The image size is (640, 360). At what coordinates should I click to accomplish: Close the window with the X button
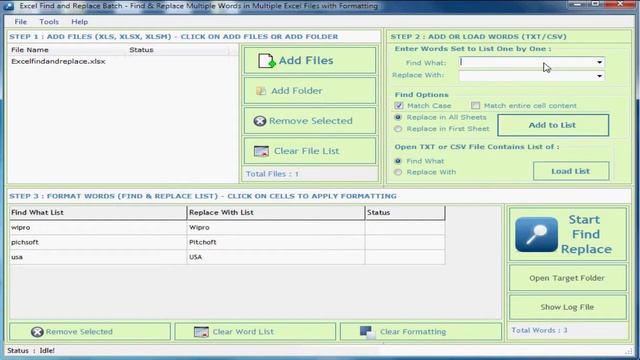tap(620, 4)
